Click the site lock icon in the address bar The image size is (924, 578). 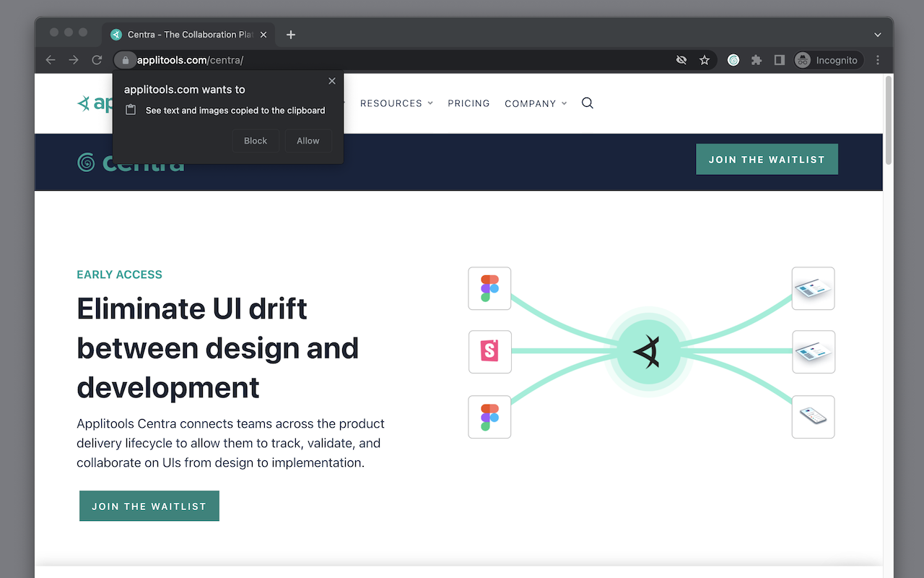[x=125, y=60]
